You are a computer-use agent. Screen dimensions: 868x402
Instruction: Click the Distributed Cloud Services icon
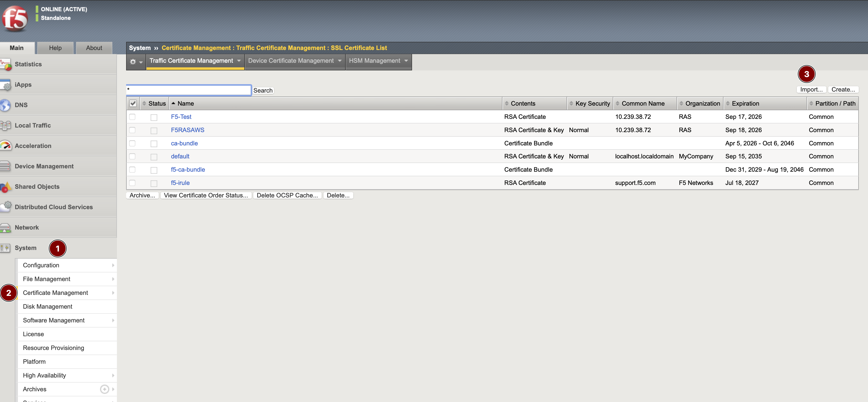[6, 207]
